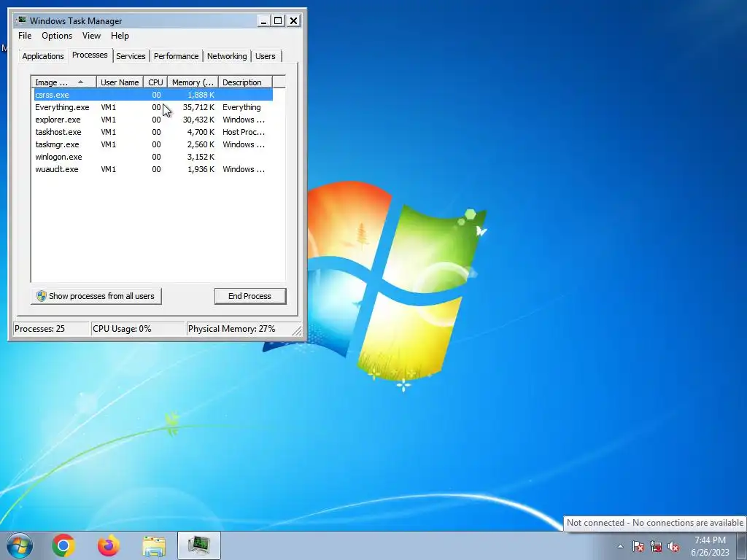Click End Process button
The height and width of the screenshot is (560, 747).
(x=250, y=296)
